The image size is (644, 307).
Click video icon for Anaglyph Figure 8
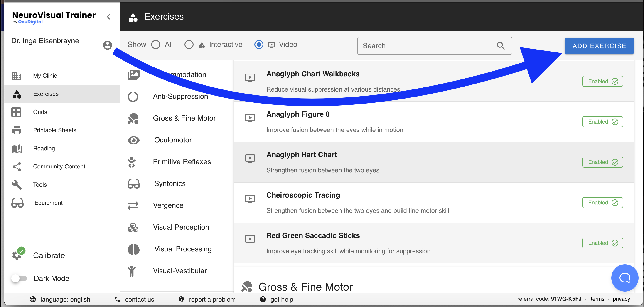[x=250, y=118]
